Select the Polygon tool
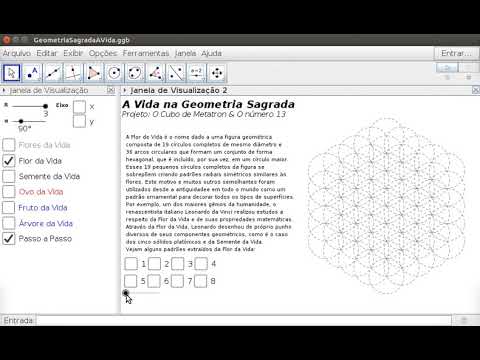 94,73
